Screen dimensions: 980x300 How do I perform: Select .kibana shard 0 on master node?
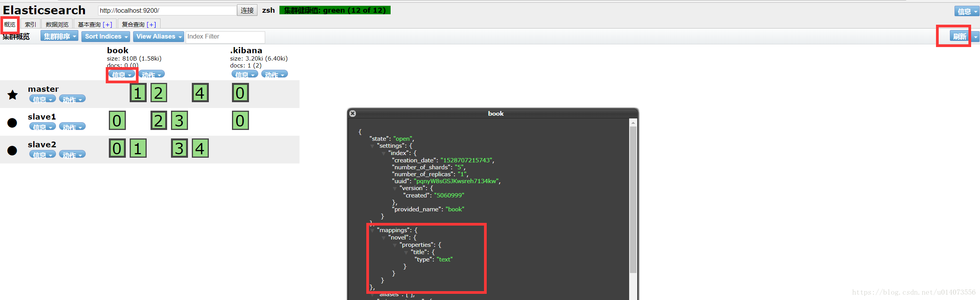[x=240, y=93]
